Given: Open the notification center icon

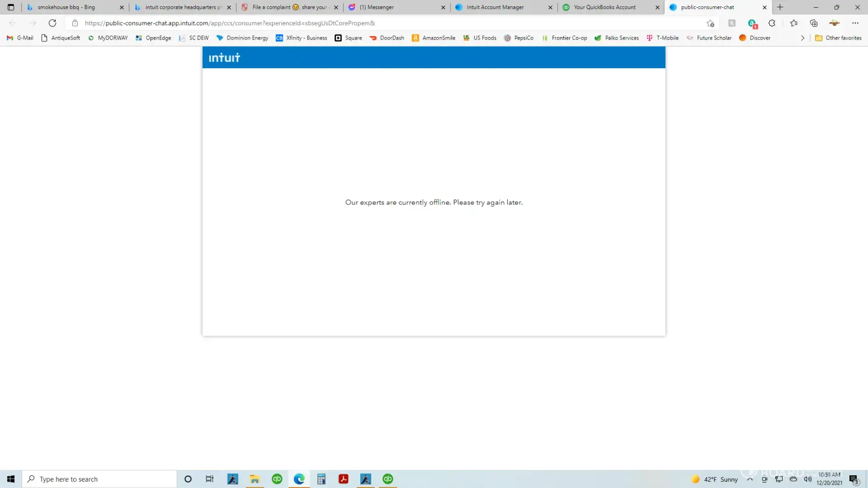Looking at the screenshot, I should pyautogui.click(x=854, y=479).
